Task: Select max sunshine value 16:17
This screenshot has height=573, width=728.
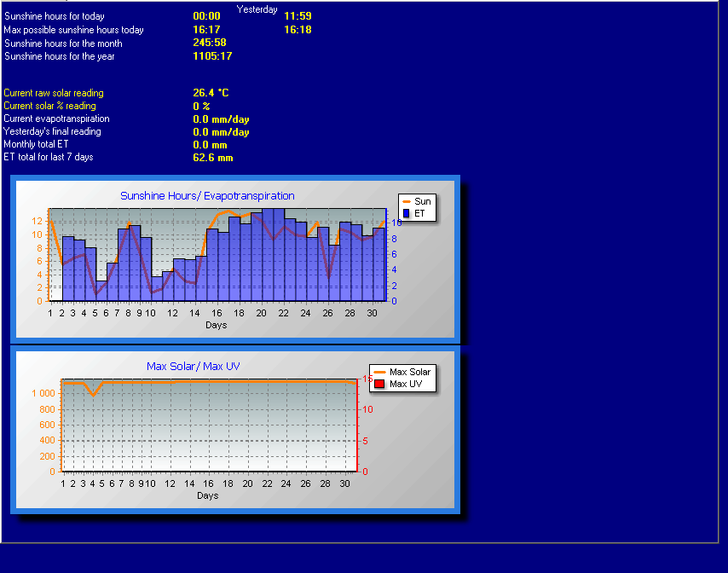Action: click(206, 30)
